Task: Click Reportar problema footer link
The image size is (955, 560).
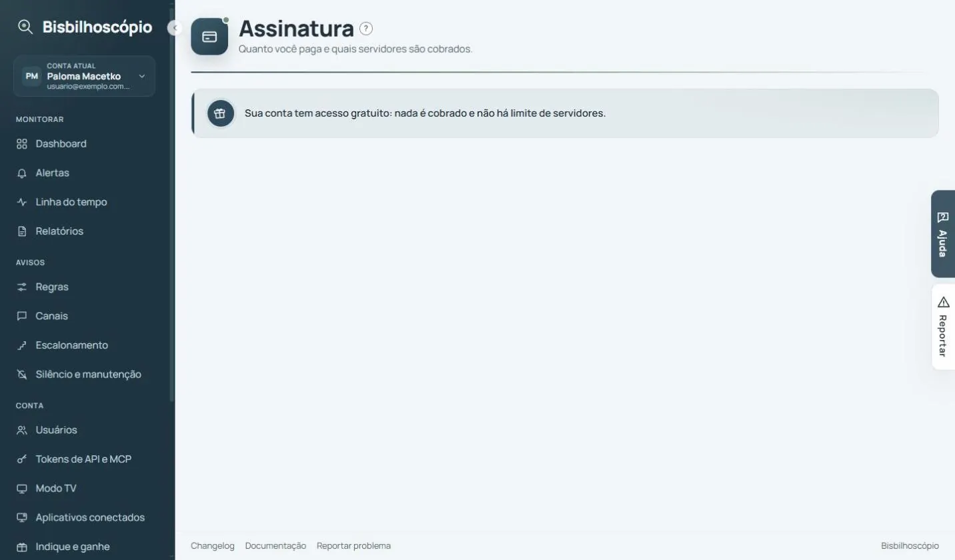Action: coord(353,546)
